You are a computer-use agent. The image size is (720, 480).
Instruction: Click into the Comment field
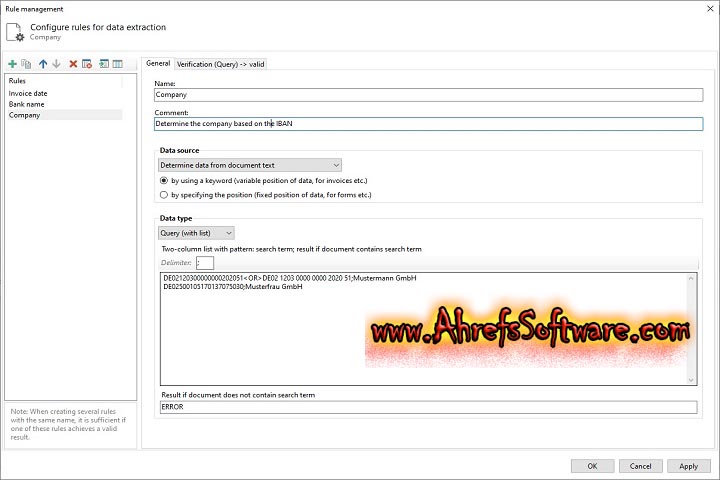pyautogui.click(x=428, y=124)
